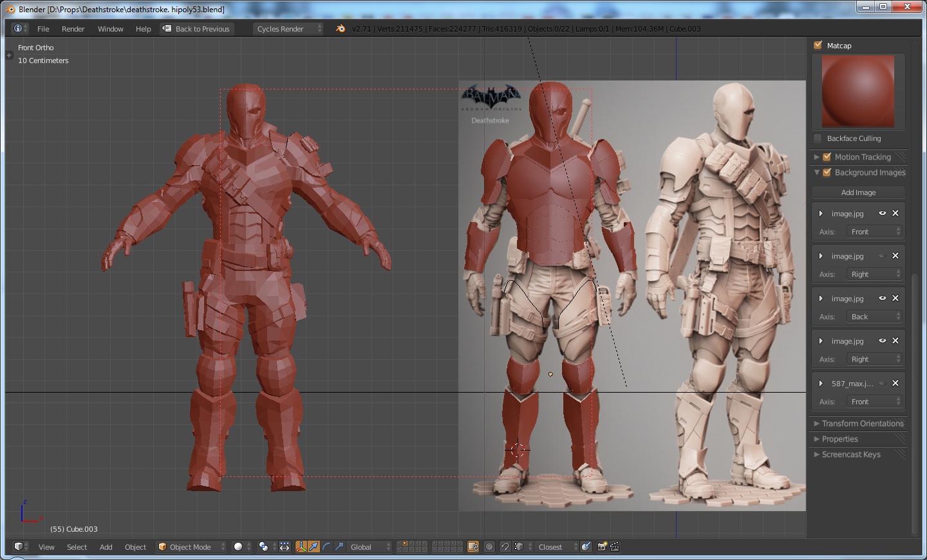Open the Closest snap target dropdown

pyautogui.click(x=557, y=546)
